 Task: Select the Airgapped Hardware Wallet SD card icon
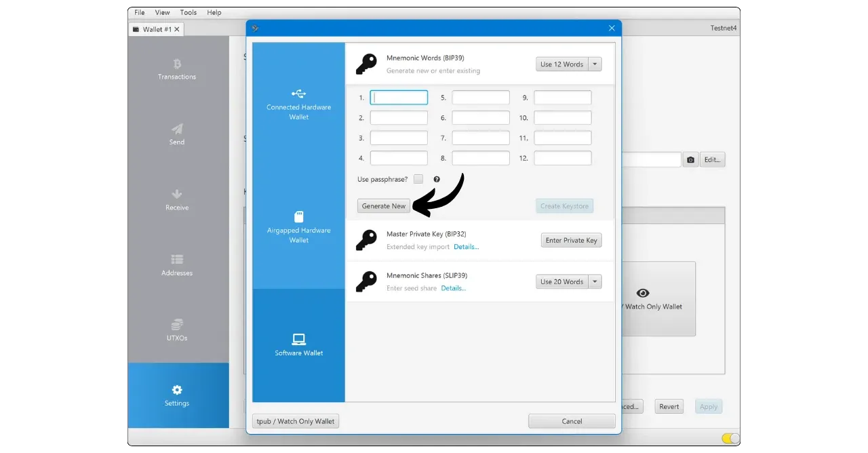(x=298, y=217)
